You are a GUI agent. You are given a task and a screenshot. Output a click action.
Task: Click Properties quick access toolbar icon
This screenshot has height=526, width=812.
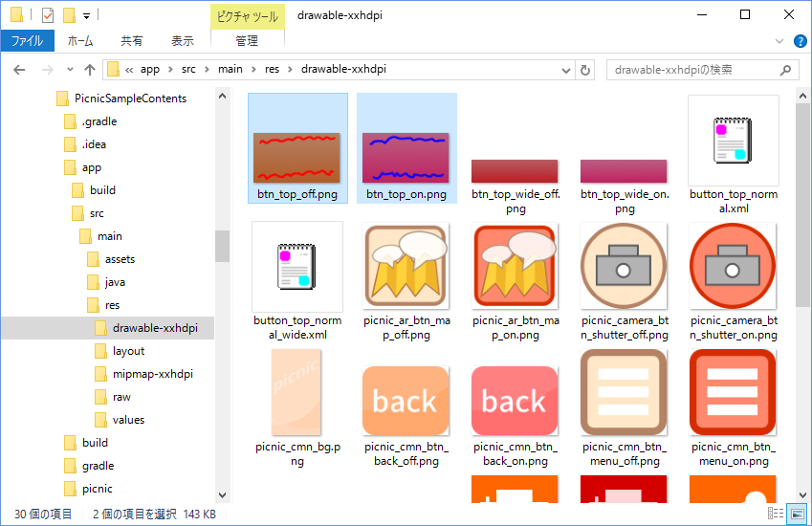(47, 15)
